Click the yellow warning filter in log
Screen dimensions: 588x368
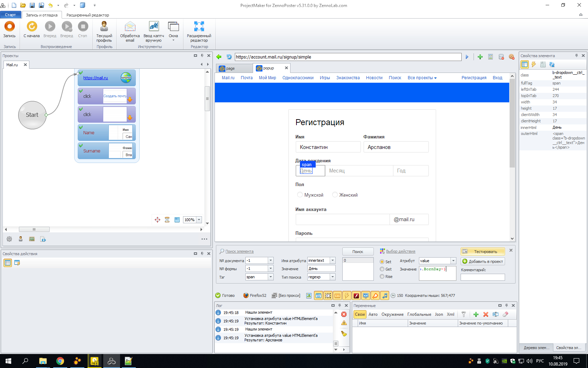[x=344, y=323]
